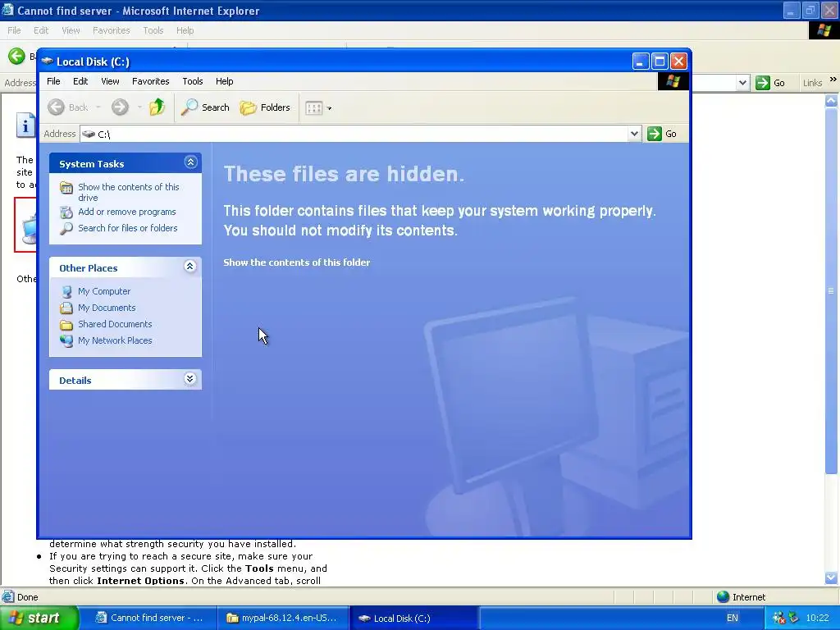This screenshot has height=630, width=840.
Task: Click the Add or remove programs icon
Action: [66, 212]
